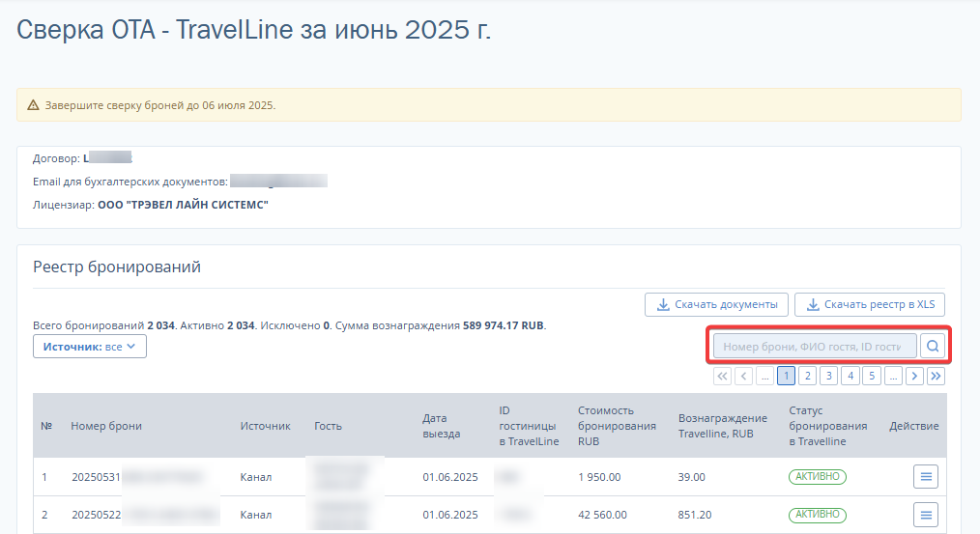Open action menu for booking 20250531 row
The width and height of the screenshot is (980, 534).
click(x=926, y=476)
